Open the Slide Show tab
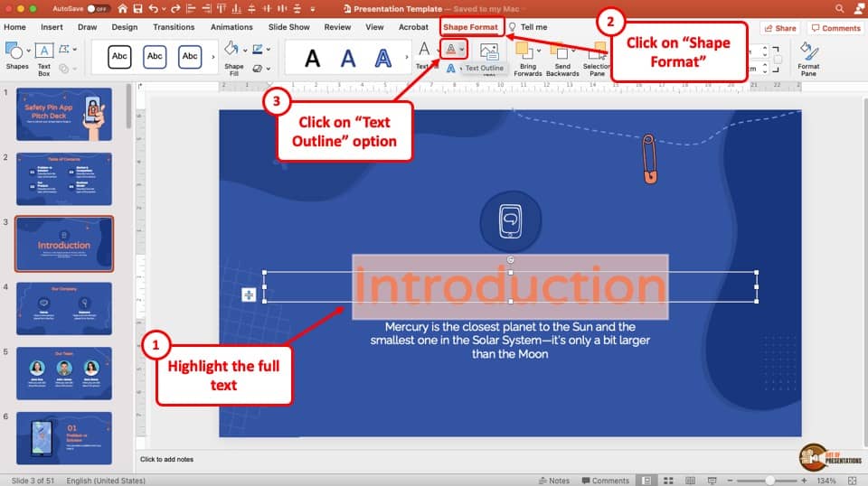 289,26
